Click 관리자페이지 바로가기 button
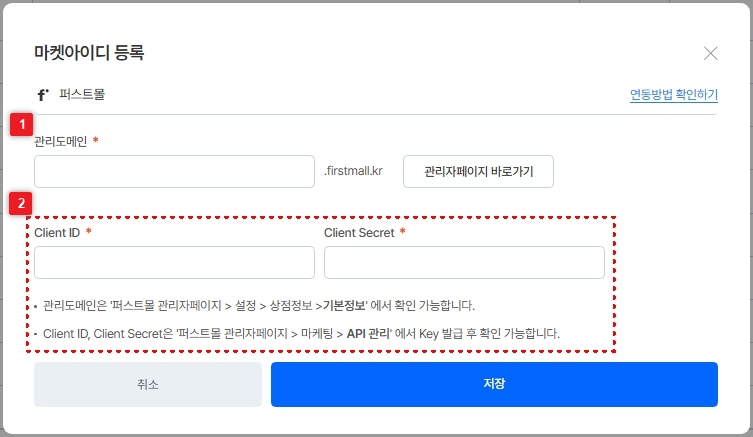 point(478,171)
